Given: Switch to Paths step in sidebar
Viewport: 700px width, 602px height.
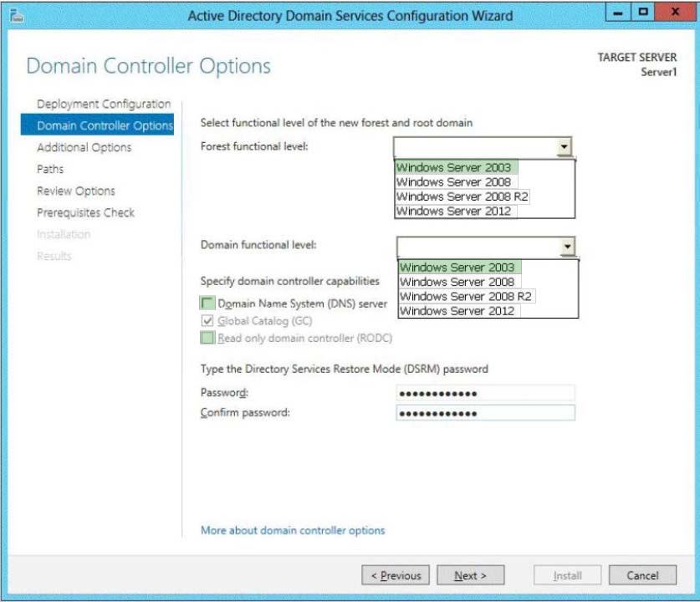Looking at the screenshot, I should click(x=50, y=169).
